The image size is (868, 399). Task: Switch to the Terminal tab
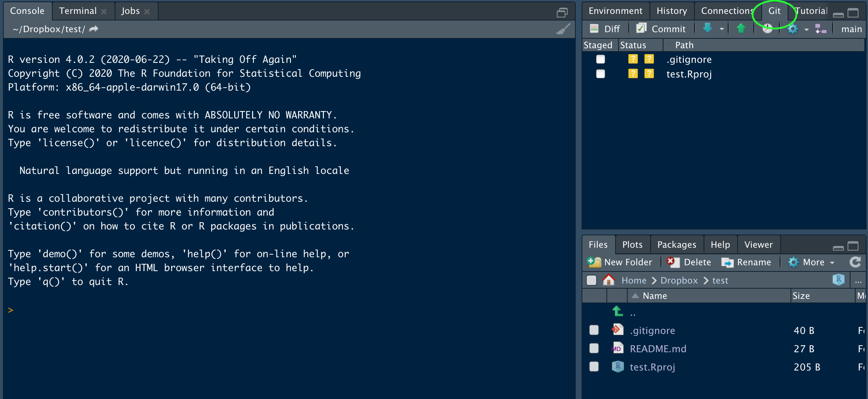pos(78,11)
